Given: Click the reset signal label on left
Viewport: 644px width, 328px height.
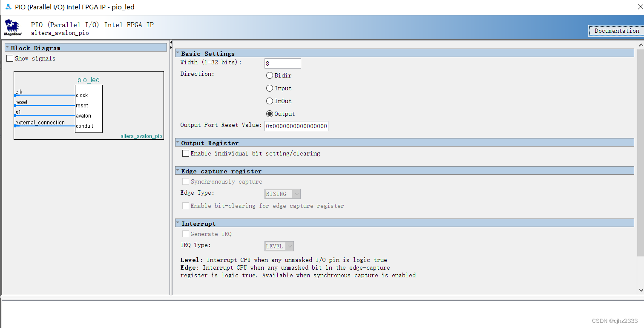Looking at the screenshot, I should [21, 102].
